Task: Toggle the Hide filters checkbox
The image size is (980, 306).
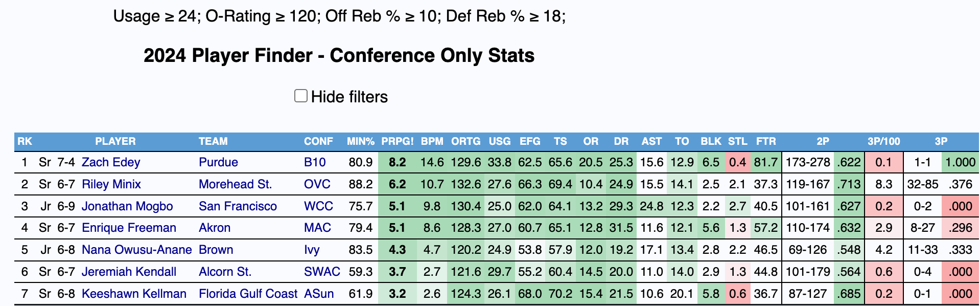Action: pyautogui.click(x=301, y=96)
